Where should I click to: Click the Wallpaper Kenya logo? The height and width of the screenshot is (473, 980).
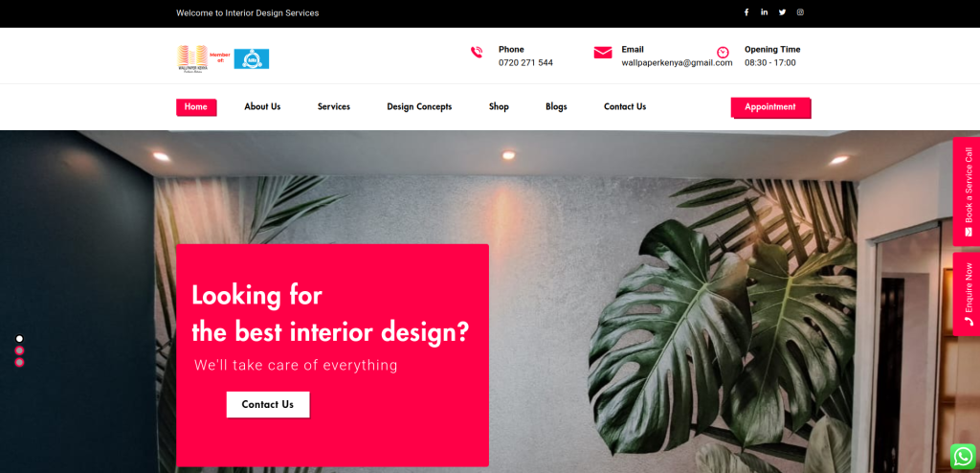pyautogui.click(x=191, y=58)
